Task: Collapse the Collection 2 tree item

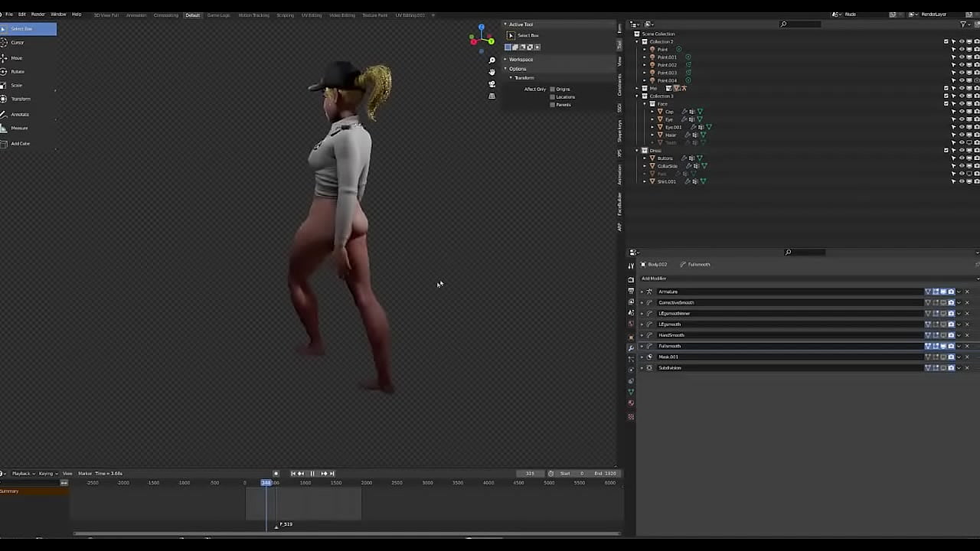Action: (x=638, y=41)
